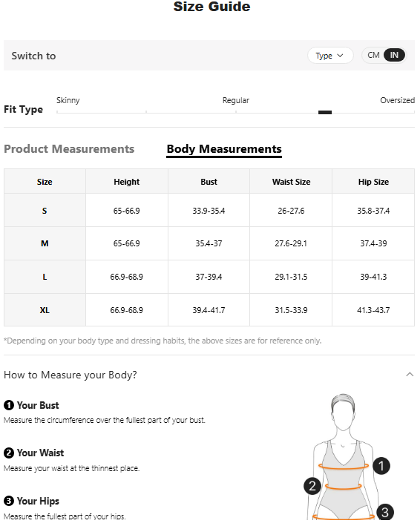Viewport: 420px width, 529px height.
Task: Click bust marker 1 on body diagram
Action: pyautogui.click(x=381, y=466)
